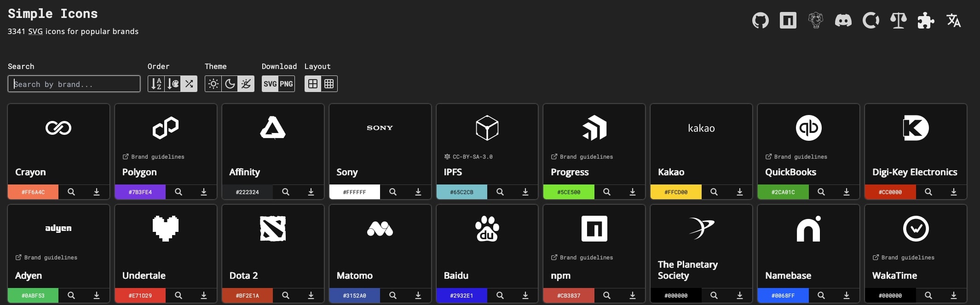Image resolution: width=980 pixels, height=305 pixels.
Task: Download the Sony icon
Action: [418, 192]
